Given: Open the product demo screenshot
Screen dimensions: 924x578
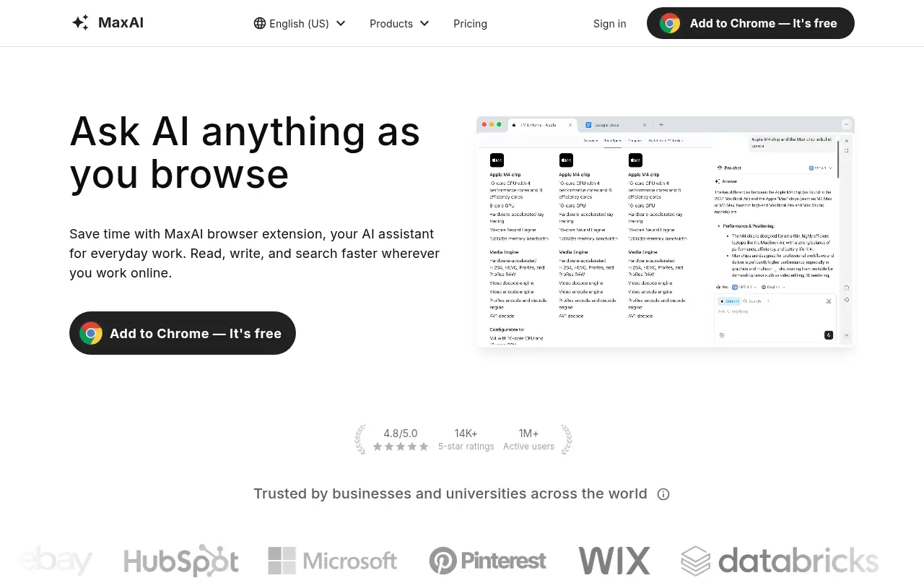Looking at the screenshot, I should pyautogui.click(x=666, y=232).
